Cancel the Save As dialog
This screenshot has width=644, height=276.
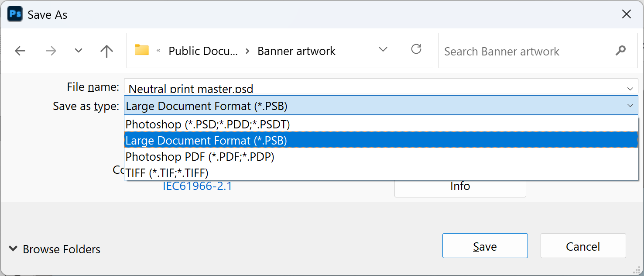(583, 246)
